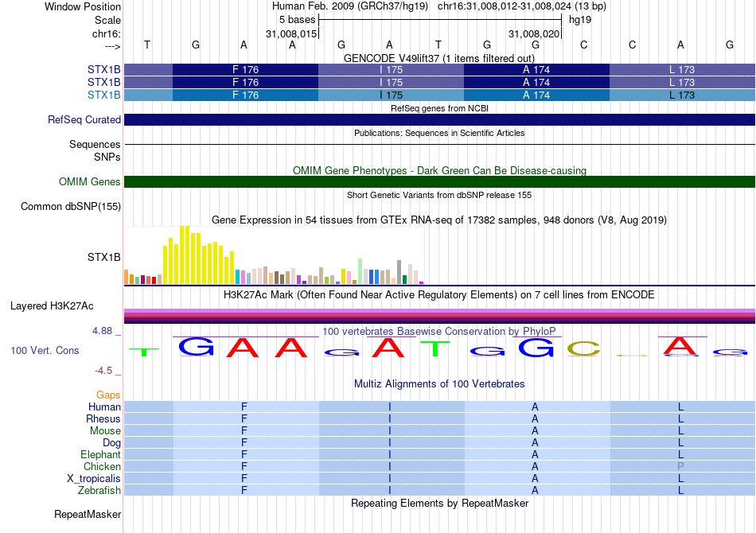Open the OMIM Genes track label
756x533 pixels.
tap(90, 181)
